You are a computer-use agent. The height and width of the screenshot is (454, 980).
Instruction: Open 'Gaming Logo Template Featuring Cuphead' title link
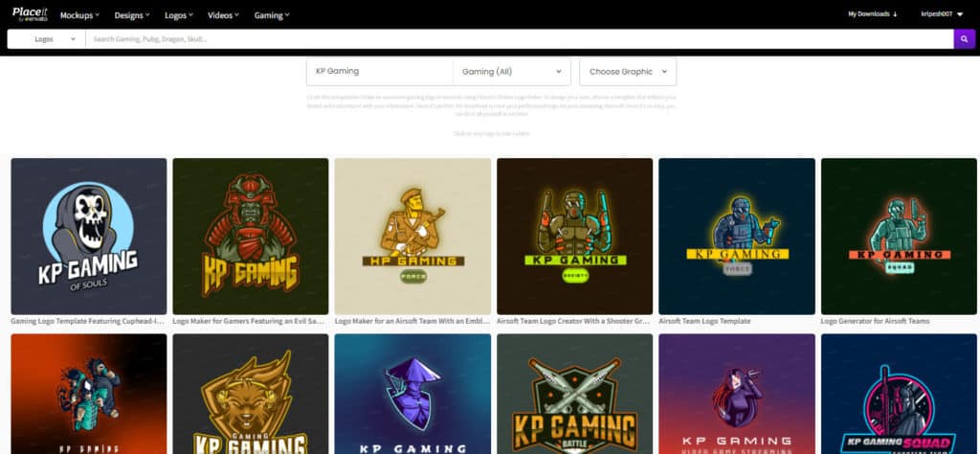point(87,321)
